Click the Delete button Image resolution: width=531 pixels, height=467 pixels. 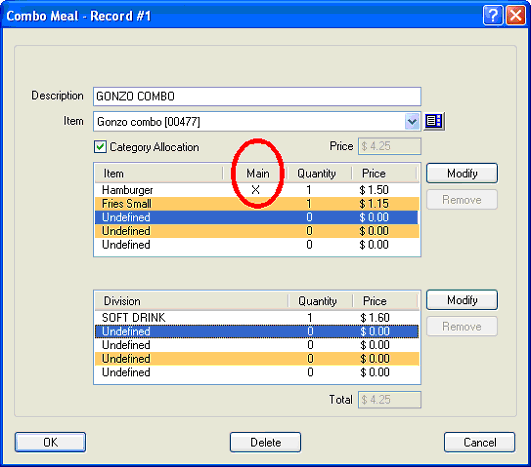click(265, 442)
